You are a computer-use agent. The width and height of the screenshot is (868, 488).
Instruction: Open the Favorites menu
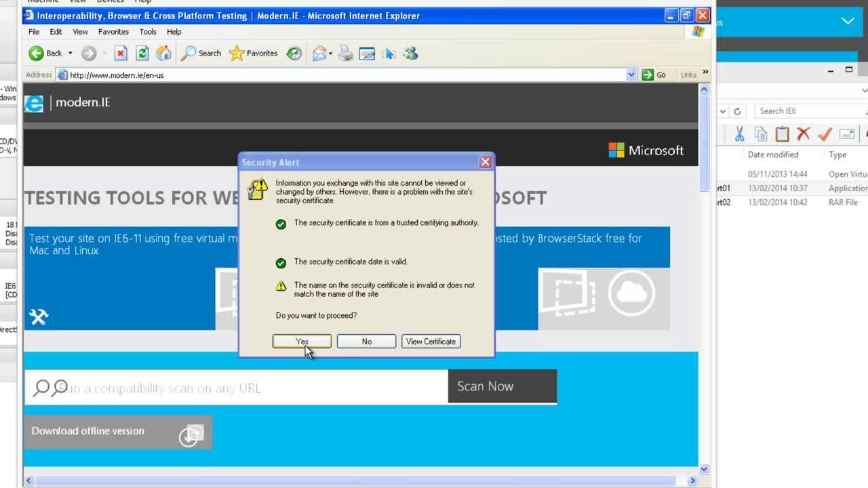113,32
